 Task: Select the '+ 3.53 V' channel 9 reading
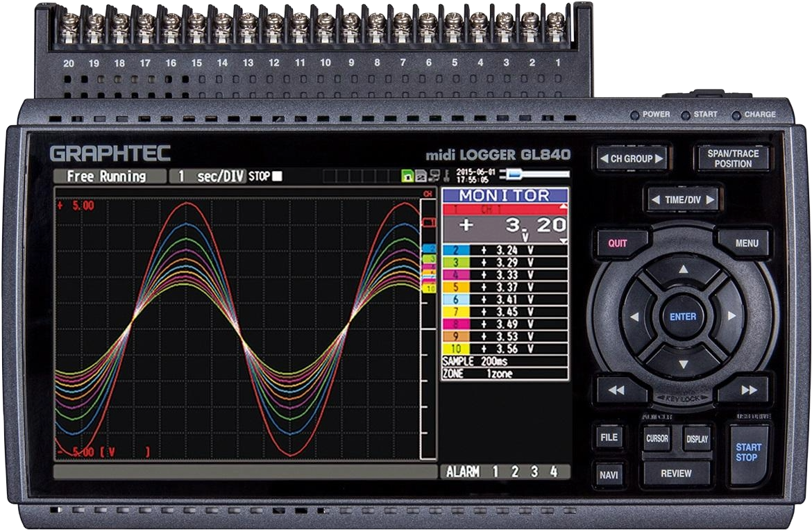[x=507, y=337]
